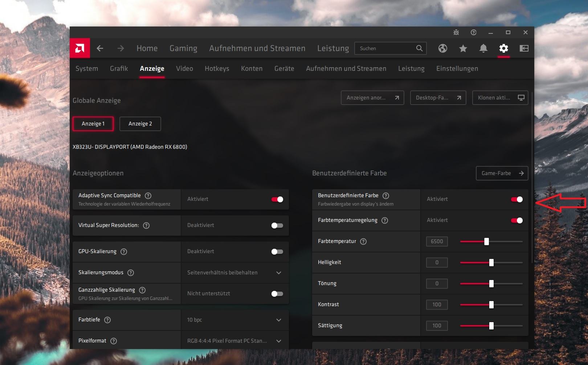Show help for Adaptive Sync Compatible
Viewport: 588px width, 365px height.
(x=148, y=196)
